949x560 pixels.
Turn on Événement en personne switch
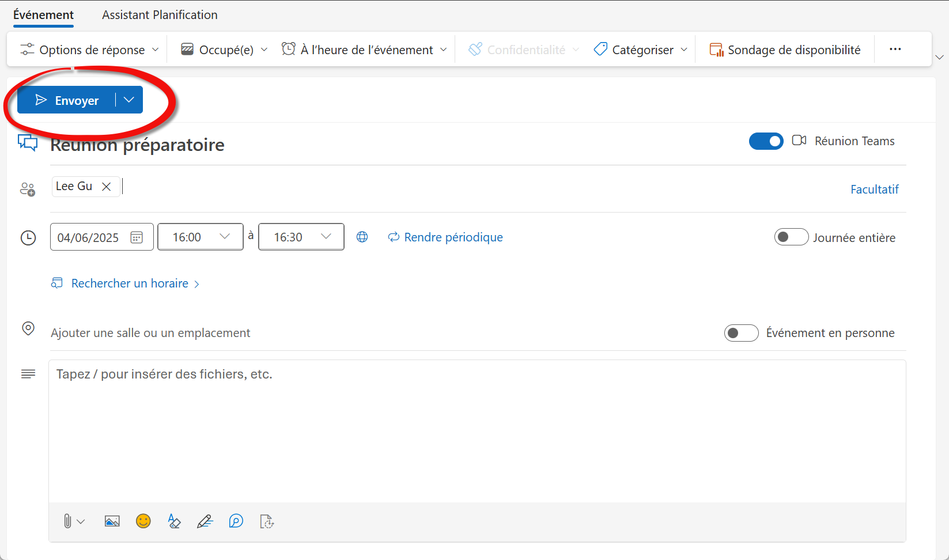pos(741,333)
